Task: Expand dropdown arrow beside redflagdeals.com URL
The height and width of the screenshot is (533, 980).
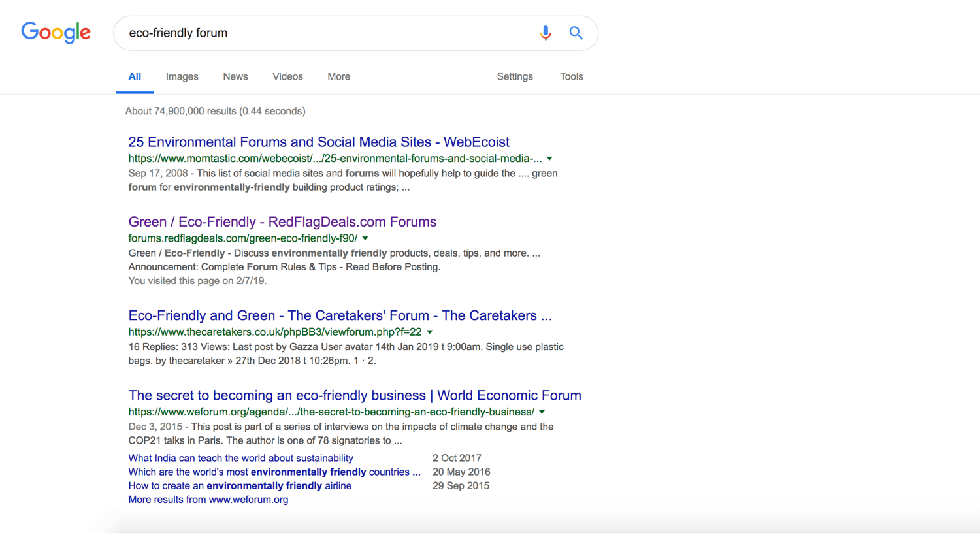Action: click(365, 238)
